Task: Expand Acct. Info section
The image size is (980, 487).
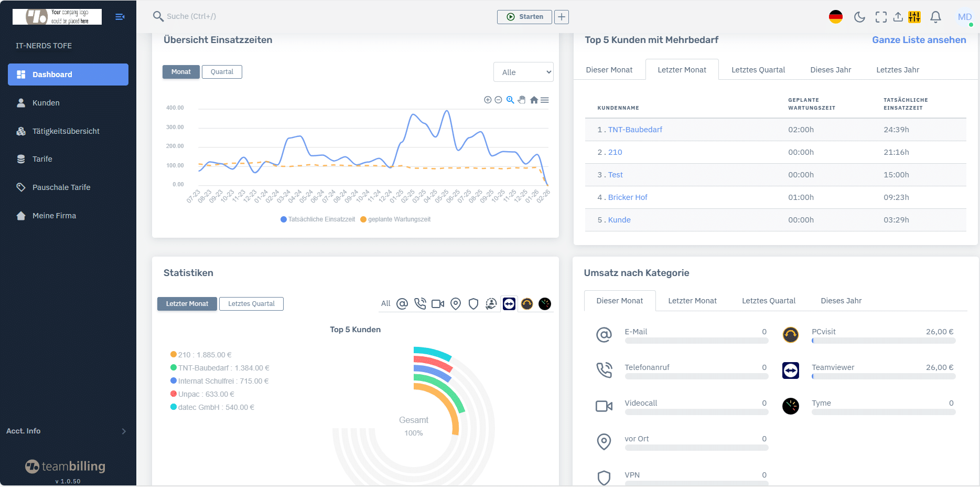Action: point(68,431)
